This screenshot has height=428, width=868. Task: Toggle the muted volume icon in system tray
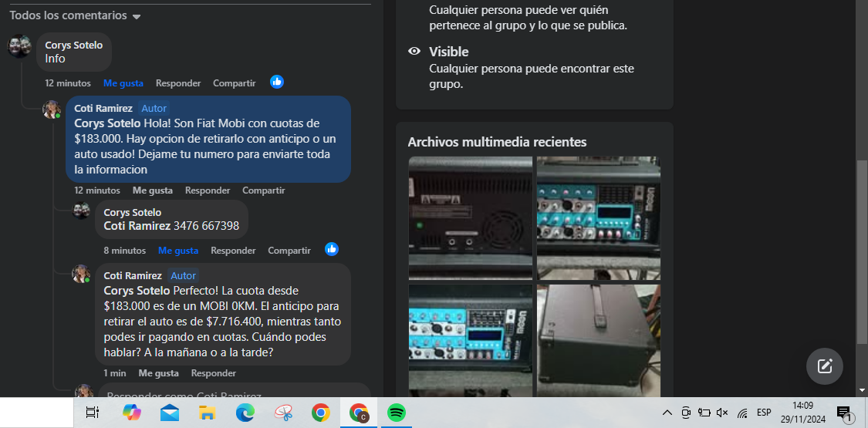click(722, 413)
